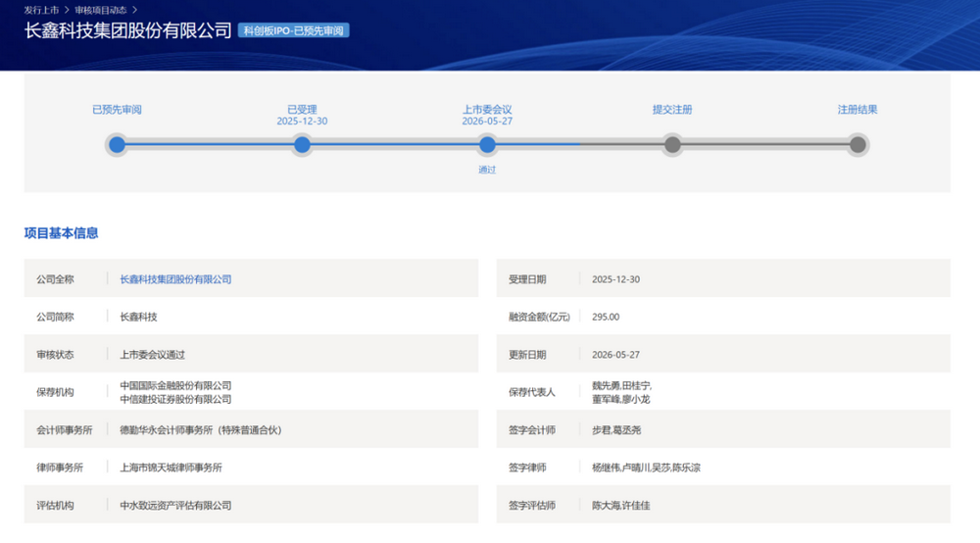Open the 审核项目动态 breadcrumb link

click(101, 10)
